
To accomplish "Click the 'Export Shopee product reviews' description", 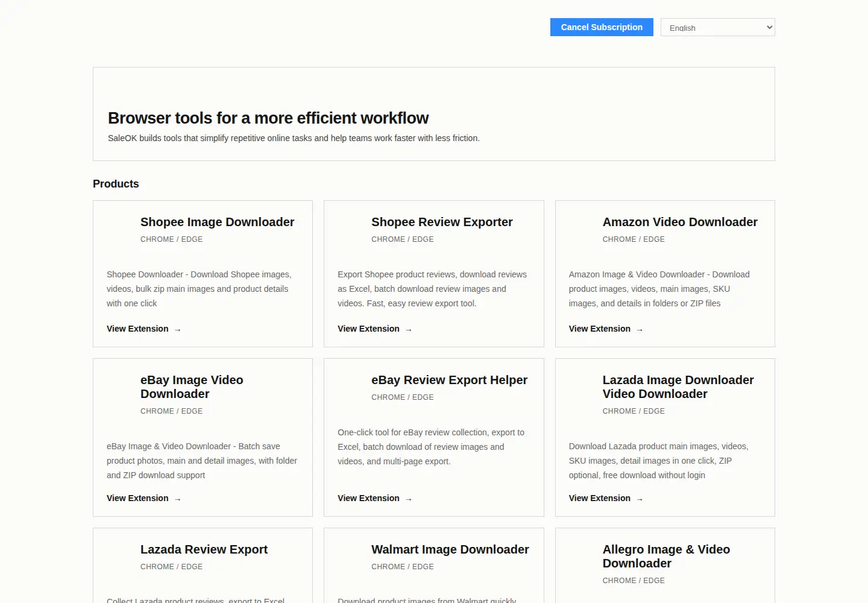I will point(432,289).
